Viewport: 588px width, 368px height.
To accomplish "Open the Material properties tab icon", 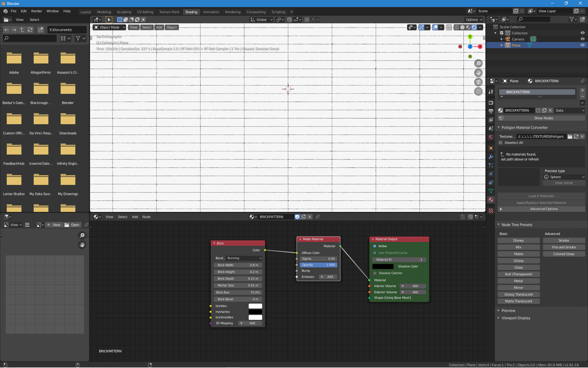I will tap(491, 200).
